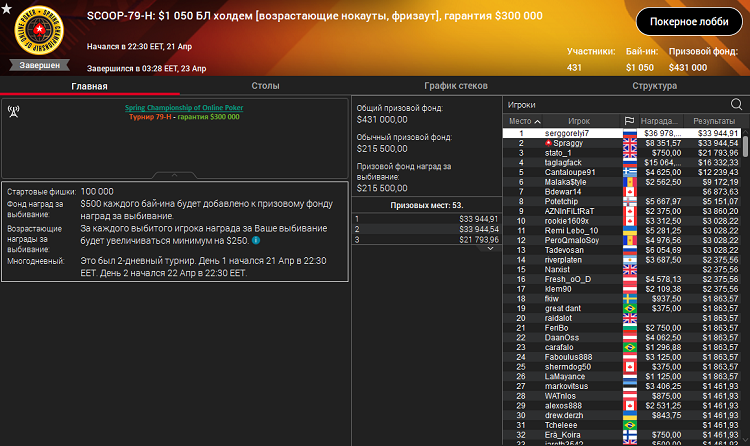The image size is (750, 446).
Task: Select player stato_1 in the list
Action: click(622, 153)
